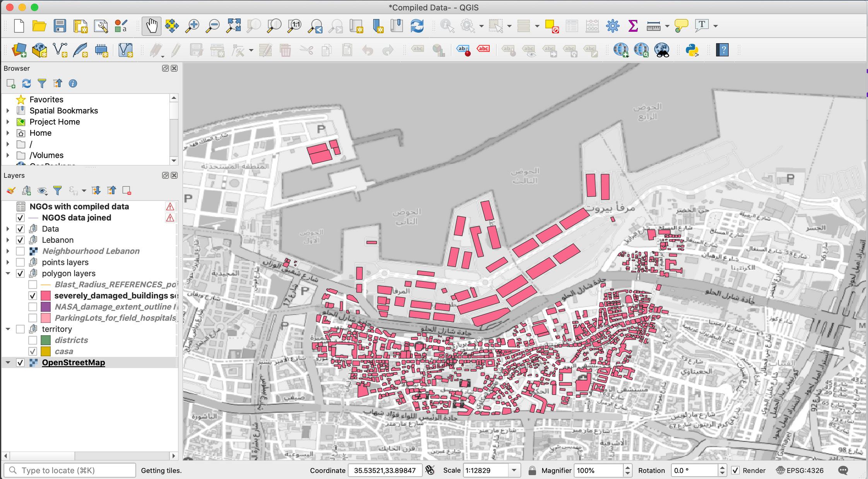Click the Save Project floppy icon
868x479 pixels.
click(x=60, y=26)
